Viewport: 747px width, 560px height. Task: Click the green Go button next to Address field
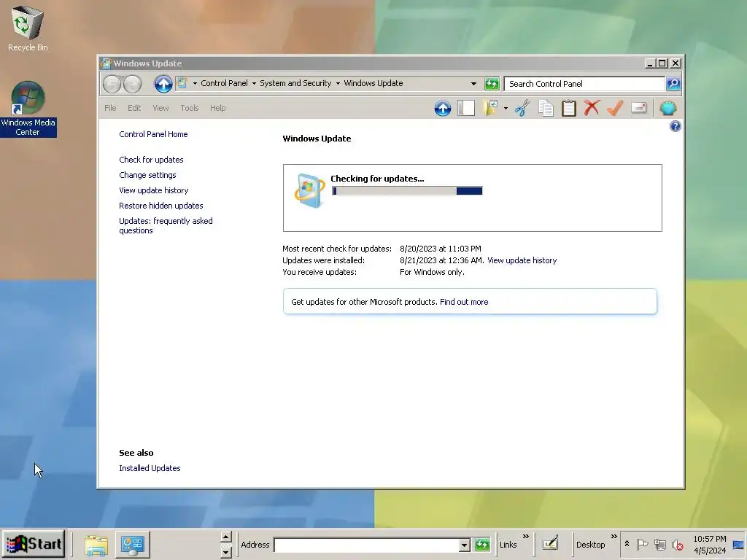click(482, 545)
